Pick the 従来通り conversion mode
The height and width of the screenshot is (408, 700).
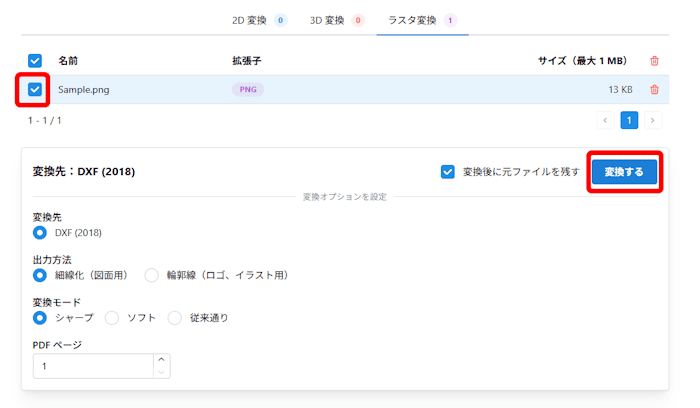[174, 318]
